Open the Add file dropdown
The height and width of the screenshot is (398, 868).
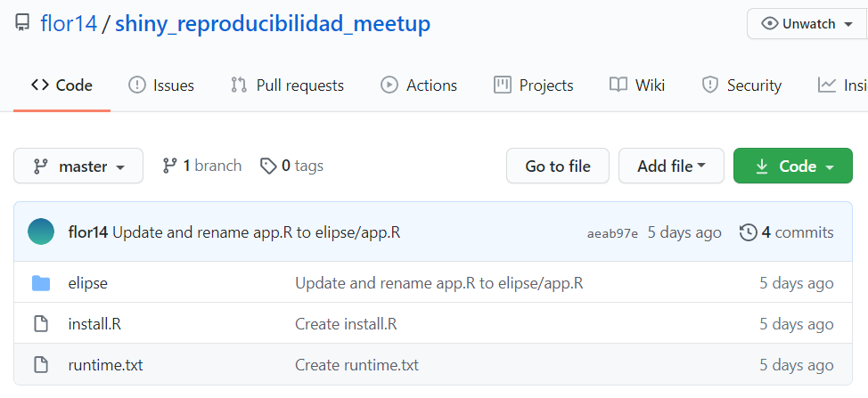point(671,166)
